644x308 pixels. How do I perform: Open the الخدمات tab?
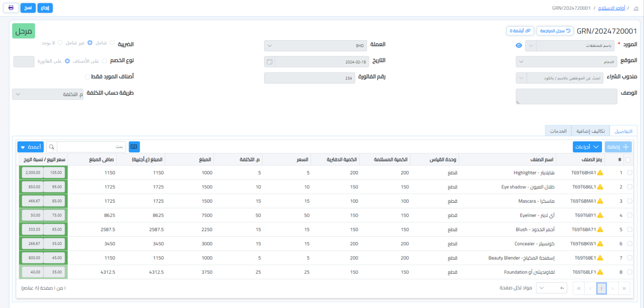(558, 131)
